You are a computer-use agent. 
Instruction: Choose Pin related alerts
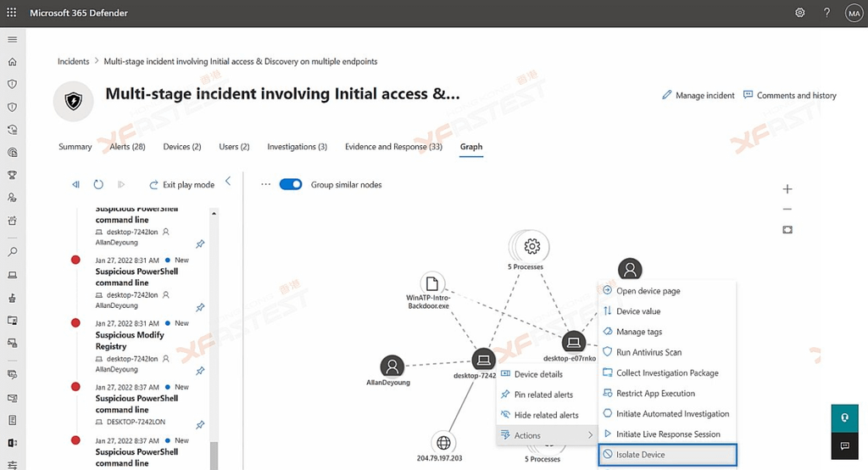point(547,394)
